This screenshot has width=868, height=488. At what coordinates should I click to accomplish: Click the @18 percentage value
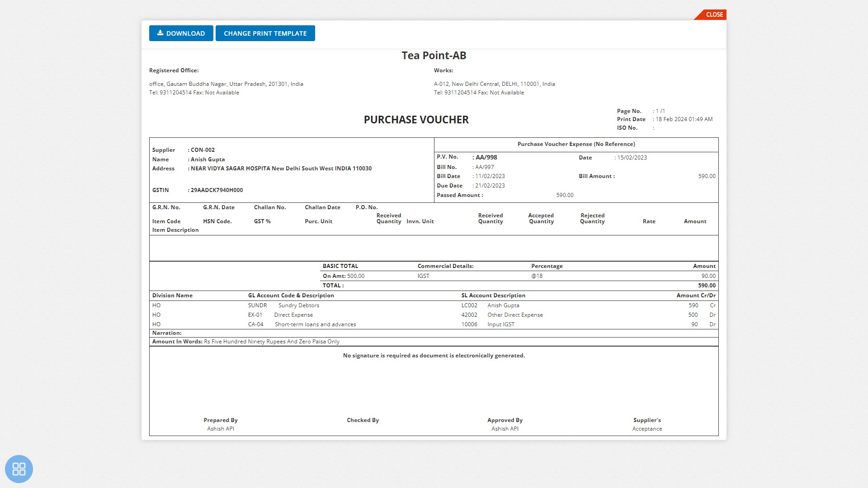point(537,276)
